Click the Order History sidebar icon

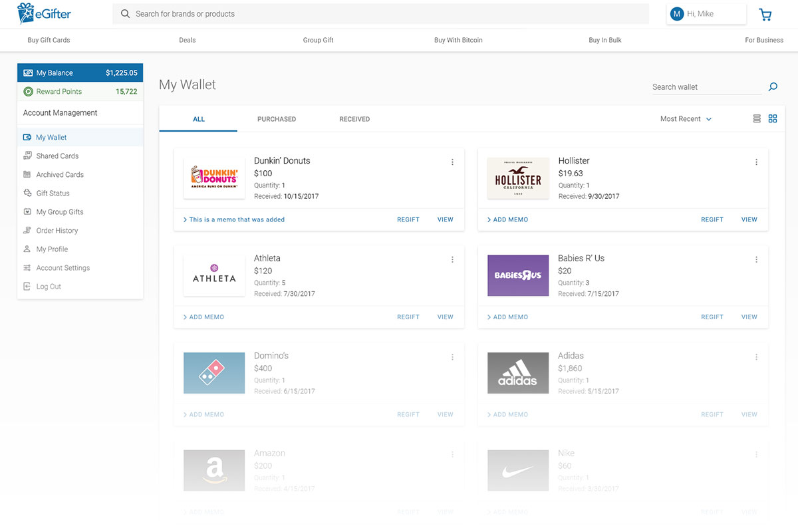[x=27, y=230]
